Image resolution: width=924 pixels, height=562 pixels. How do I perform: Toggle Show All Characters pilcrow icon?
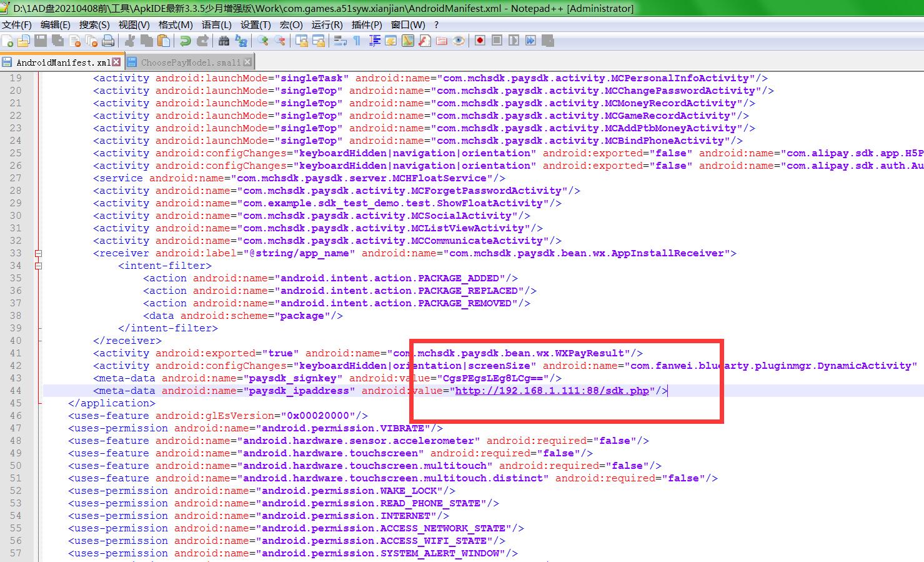(357, 41)
